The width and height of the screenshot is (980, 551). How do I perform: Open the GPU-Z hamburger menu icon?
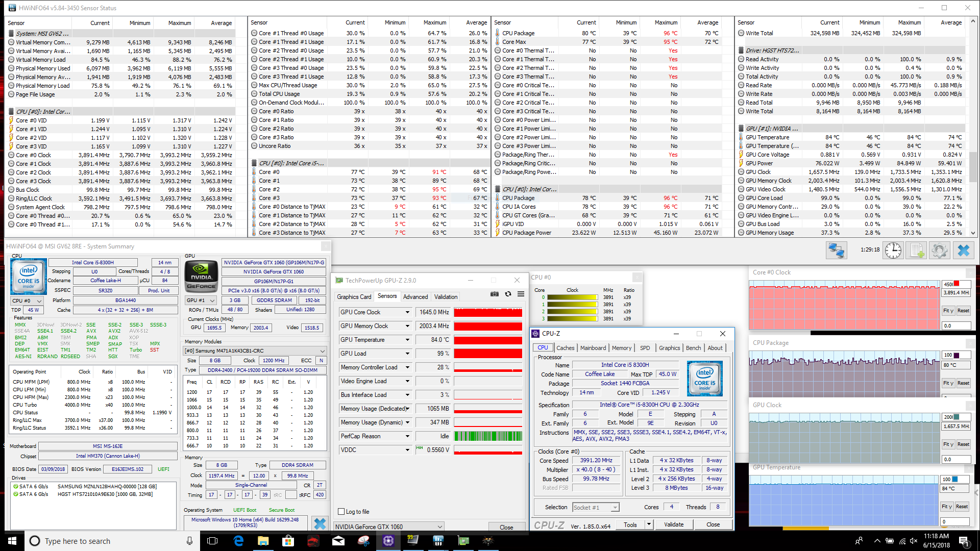point(521,294)
